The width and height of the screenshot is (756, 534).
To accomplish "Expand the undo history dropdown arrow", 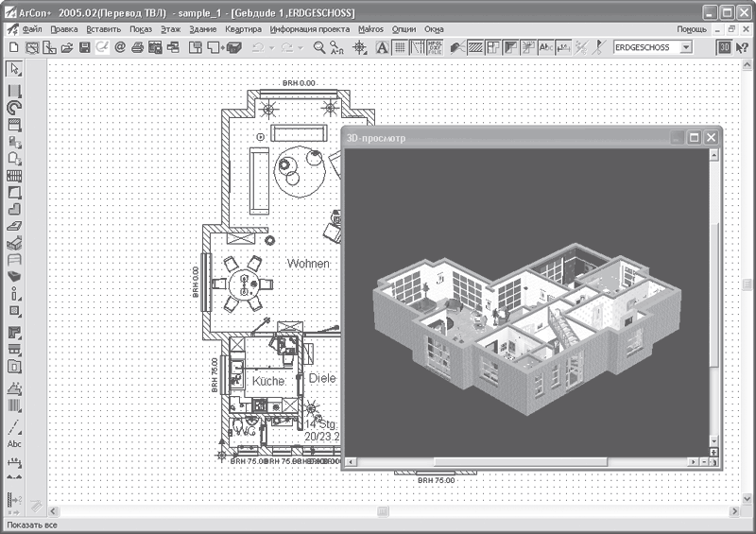I will (271, 46).
